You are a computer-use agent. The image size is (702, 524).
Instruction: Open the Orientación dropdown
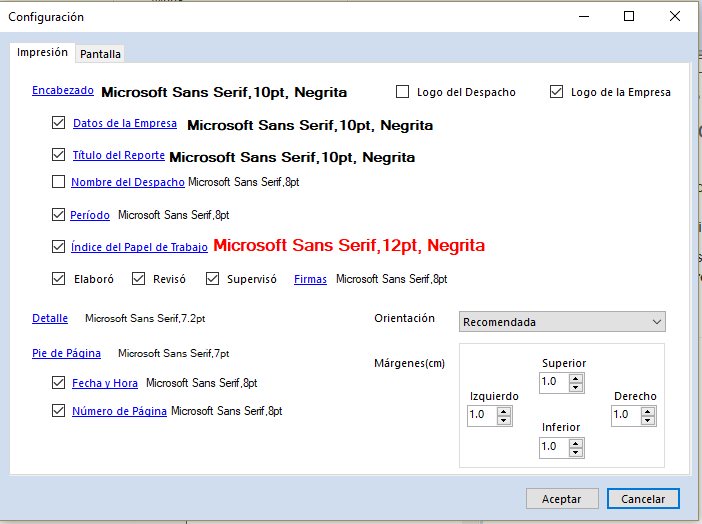click(562, 322)
